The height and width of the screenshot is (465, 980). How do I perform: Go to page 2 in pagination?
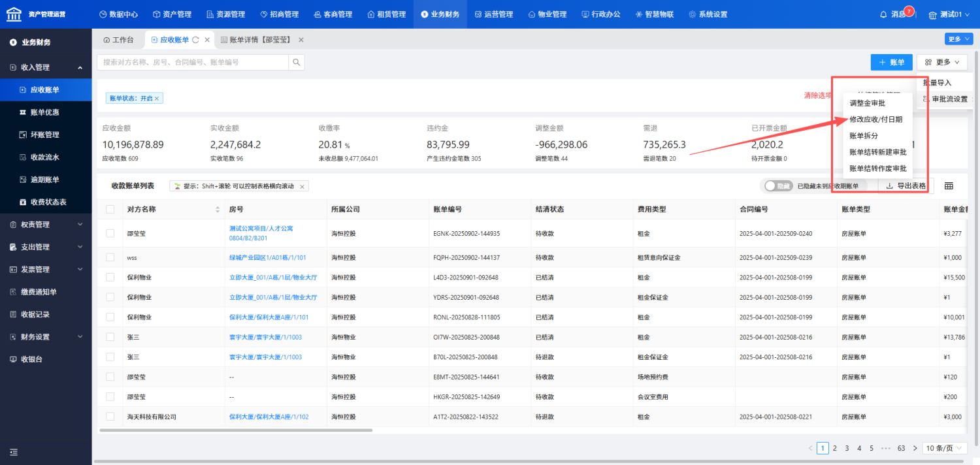tap(834, 448)
